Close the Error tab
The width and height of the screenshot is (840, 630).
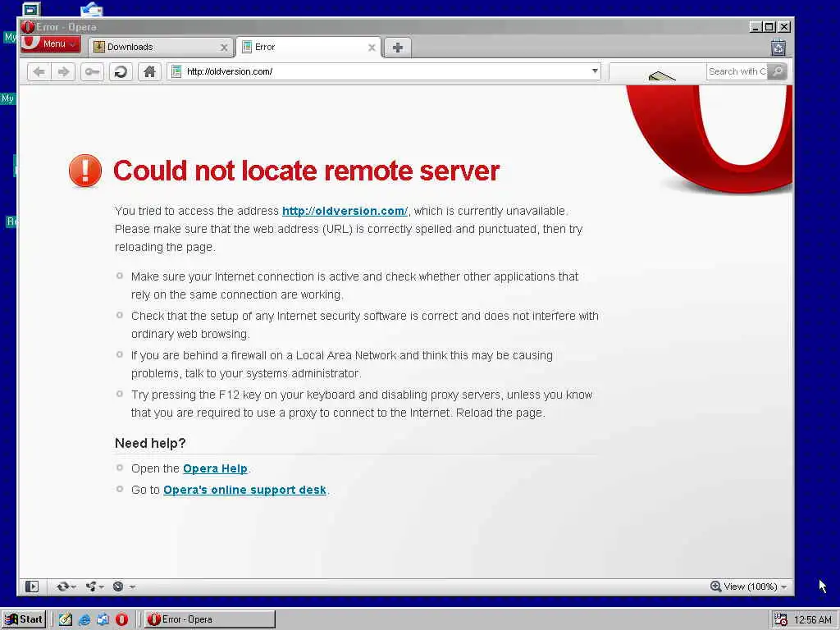(372, 48)
